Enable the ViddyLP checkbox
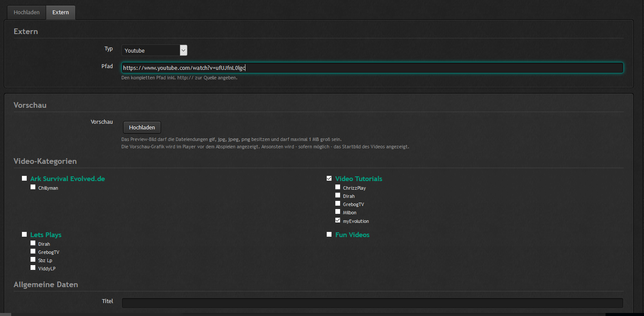Screen dimensions: 644x316 (33, 268)
